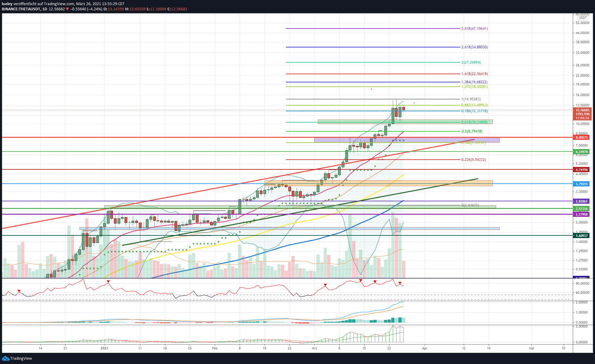This screenshot has height=364, width=595.
Task: Click the red down-arrow price change indicator
Action: 67,9
